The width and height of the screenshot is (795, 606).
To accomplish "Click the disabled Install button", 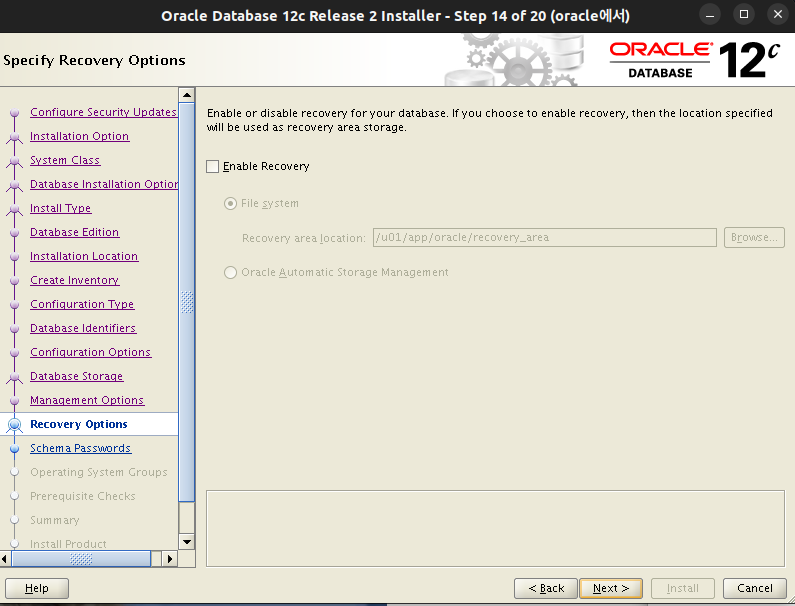I will point(682,588).
